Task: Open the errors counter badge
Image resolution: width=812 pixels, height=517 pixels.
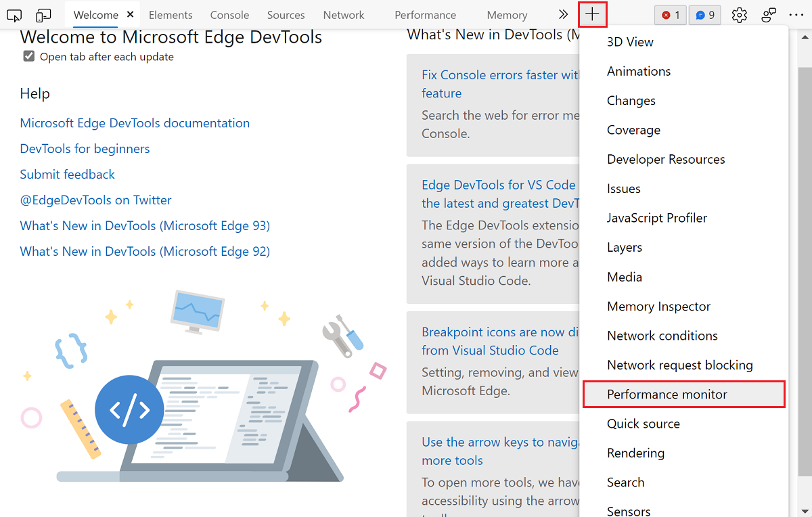Action: pos(671,15)
